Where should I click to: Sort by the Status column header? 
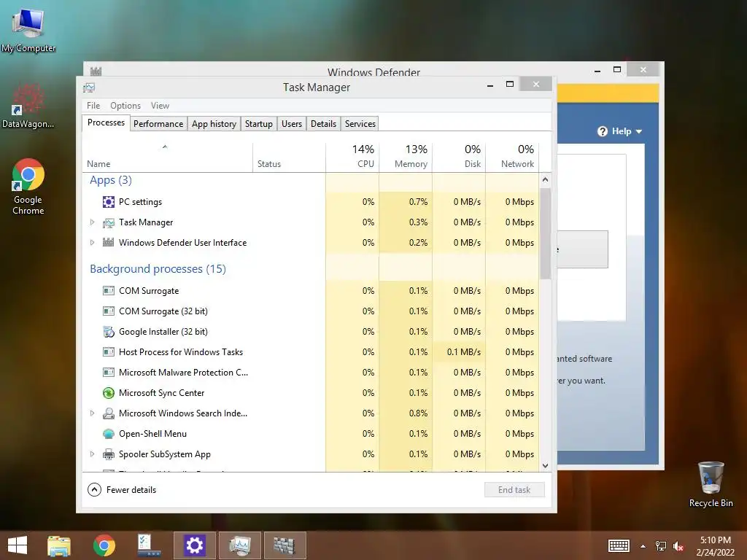click(x=290, y=157)
